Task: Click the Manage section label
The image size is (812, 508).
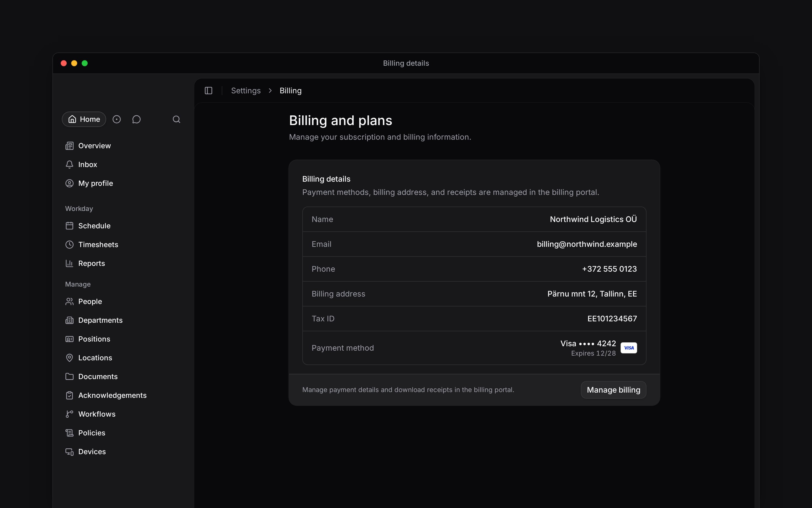Action: 78,284
